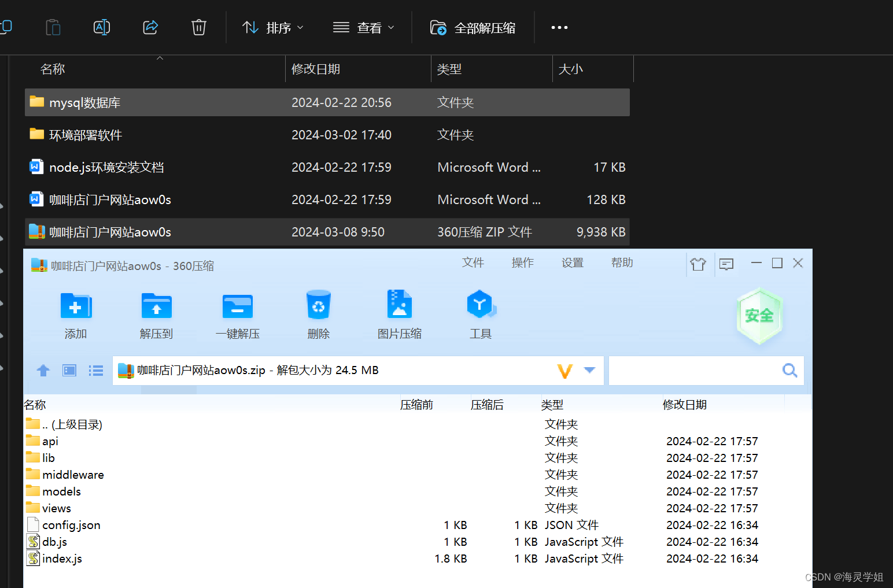Switch to large icon view in 360压缩
This screenshot has width=893, height=588.
point(69,370)
